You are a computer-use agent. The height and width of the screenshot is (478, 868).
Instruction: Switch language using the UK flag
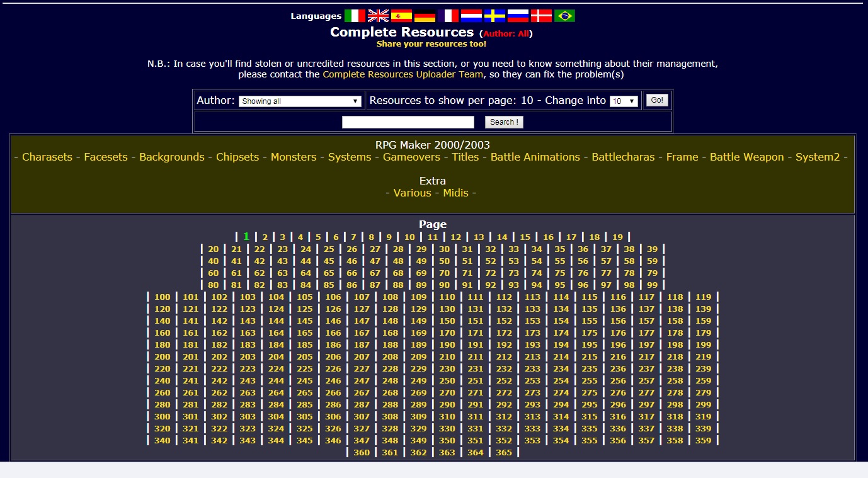point(378,16)
